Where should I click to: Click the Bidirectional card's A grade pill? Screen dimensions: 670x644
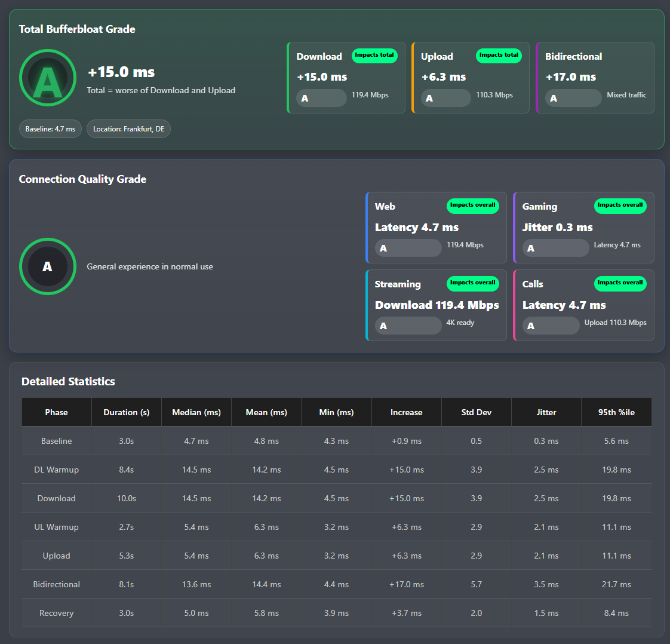pyautogui.click(x=573, y=99)
